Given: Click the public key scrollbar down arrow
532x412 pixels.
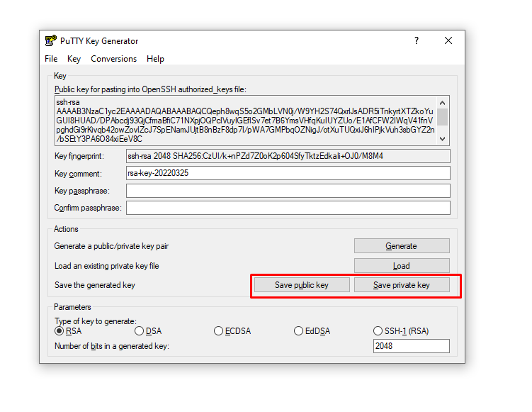Looking at the screenshot, I should pos(443,138).
